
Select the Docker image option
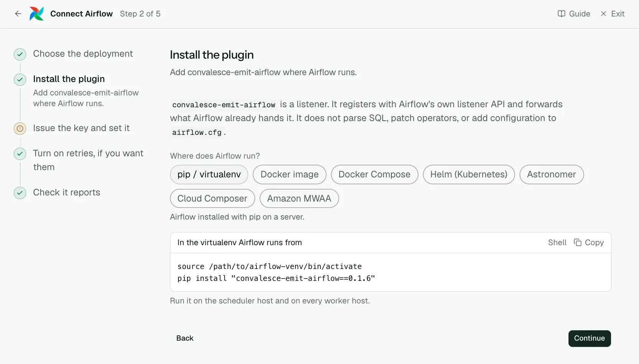point(289,174)
